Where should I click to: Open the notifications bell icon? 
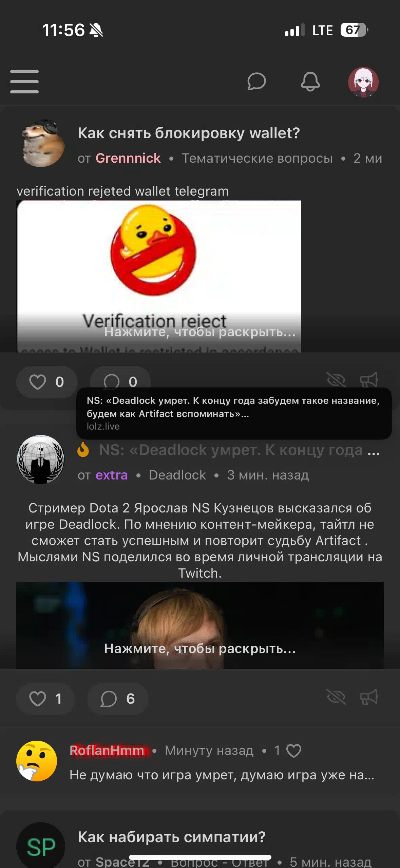point(310,82)
